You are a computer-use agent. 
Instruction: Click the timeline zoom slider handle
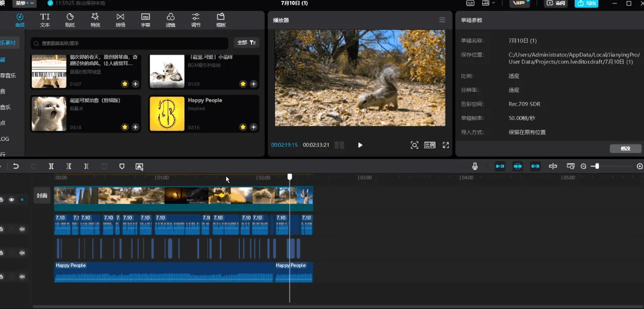pos(597,166)
